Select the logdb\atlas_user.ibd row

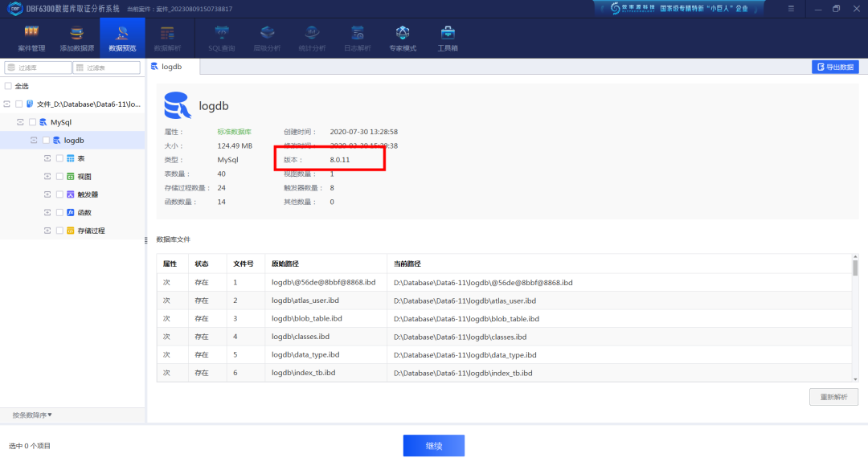pos(504,300)
